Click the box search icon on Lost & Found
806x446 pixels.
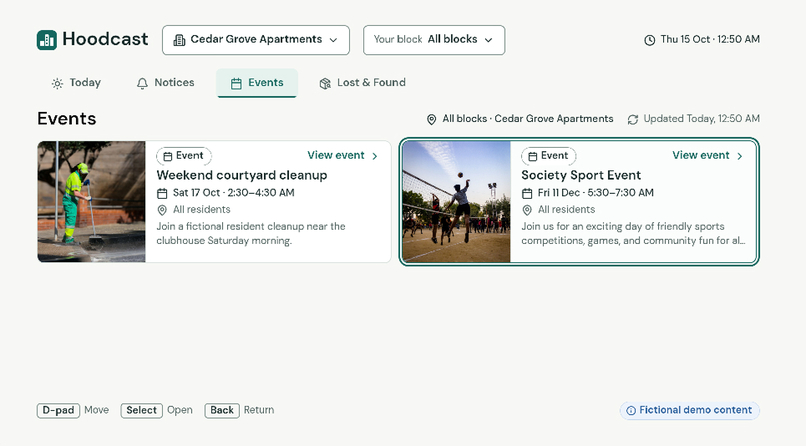pyautogui.click(x=325, y=83)
